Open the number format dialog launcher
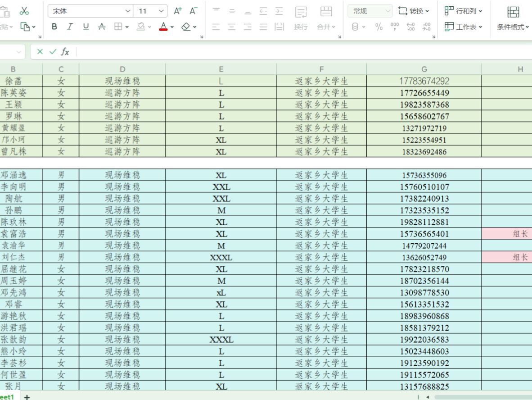Viewport: 532px width, 400px height. point(433,36)
